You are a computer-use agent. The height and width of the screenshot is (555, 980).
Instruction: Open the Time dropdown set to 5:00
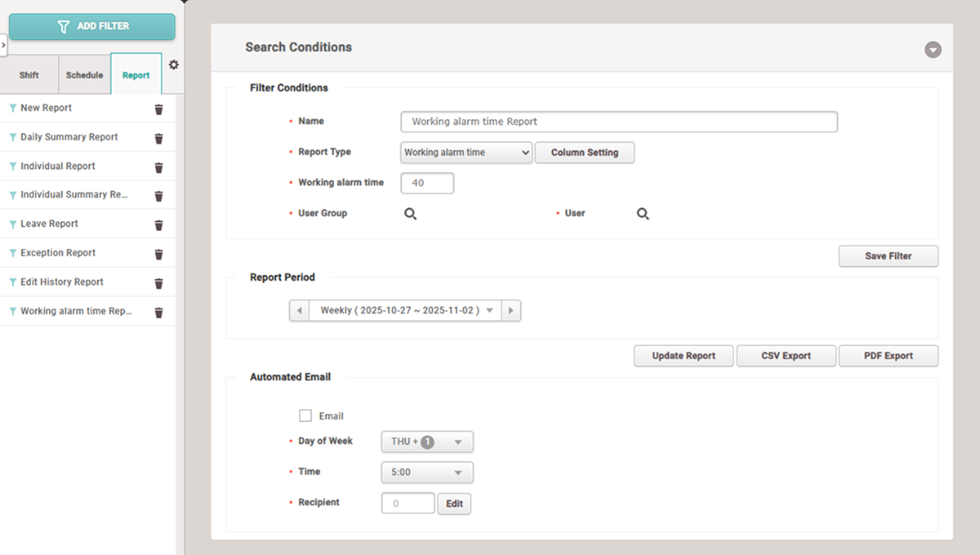427,473
